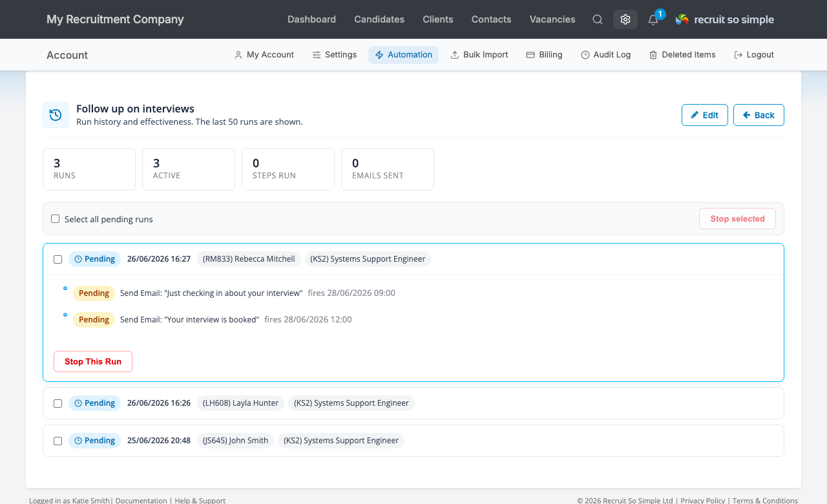Click the 26/06/2026 16:26 run timestamp
The height and width of the screenshot is (504, 827).
pyautogui.click(x=159, y=403)
